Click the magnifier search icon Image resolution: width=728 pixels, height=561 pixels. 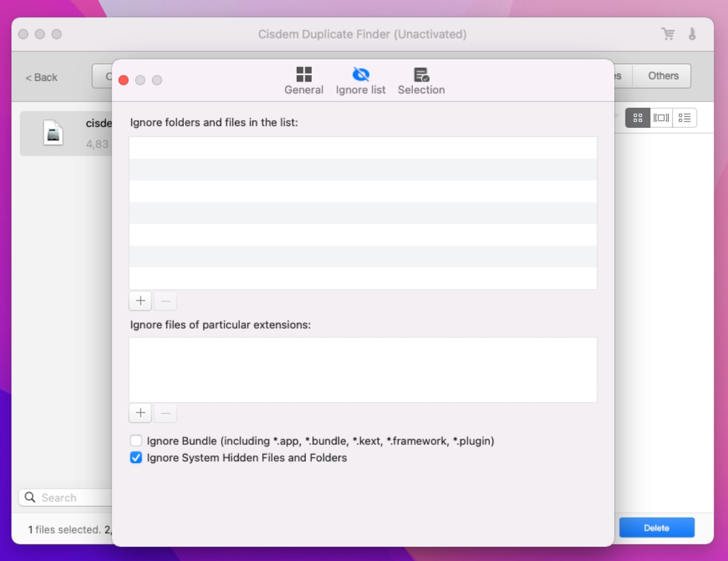click(30, 497)
